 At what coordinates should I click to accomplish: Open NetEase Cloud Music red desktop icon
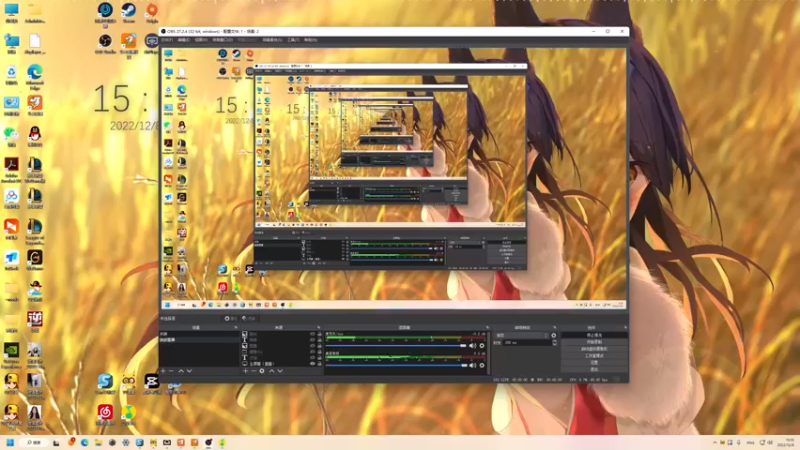click(x=105, y=414)
